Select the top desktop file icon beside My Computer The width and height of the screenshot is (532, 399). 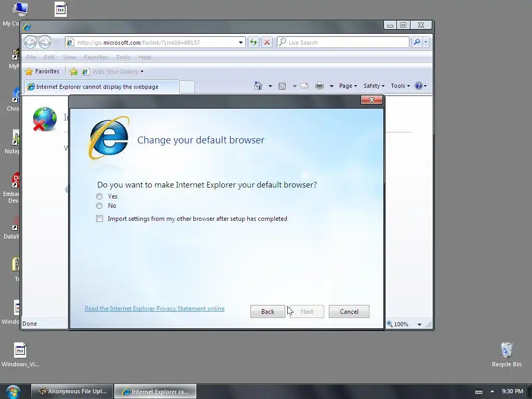[61, 9]
